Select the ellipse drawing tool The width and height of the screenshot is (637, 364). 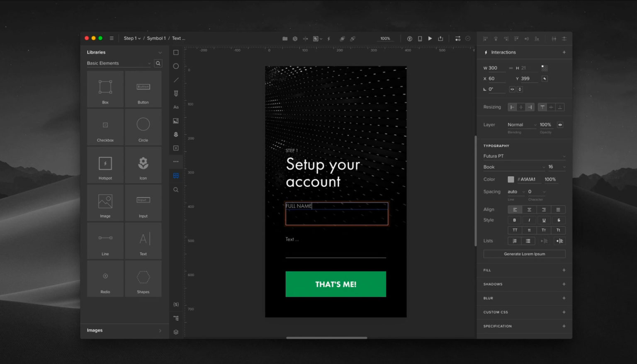tap(176, 66)
